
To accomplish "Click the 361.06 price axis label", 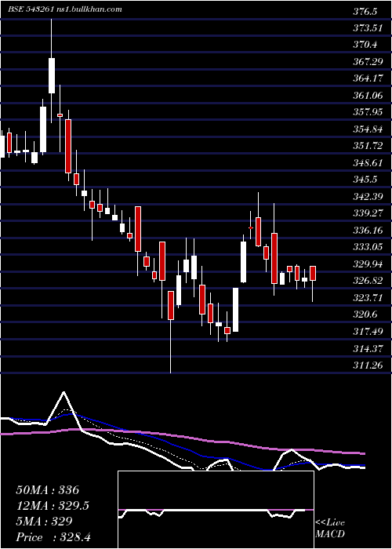I will pos(368,96).
